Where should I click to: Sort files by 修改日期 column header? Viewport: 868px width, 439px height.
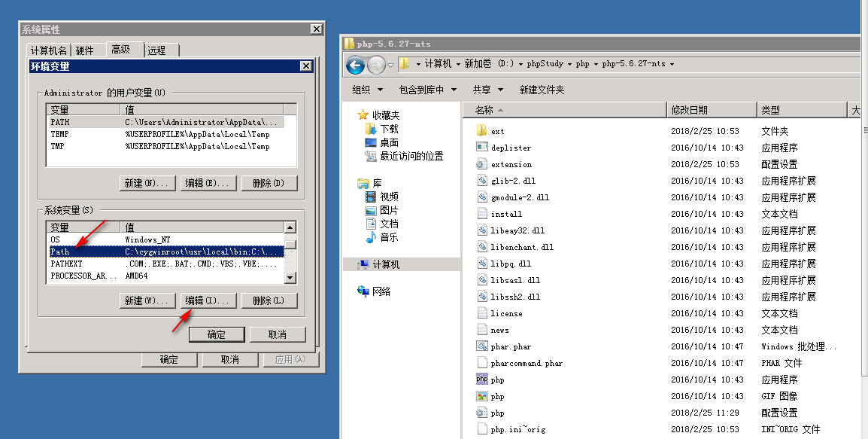pyautogui.click(x=712, y=110)
